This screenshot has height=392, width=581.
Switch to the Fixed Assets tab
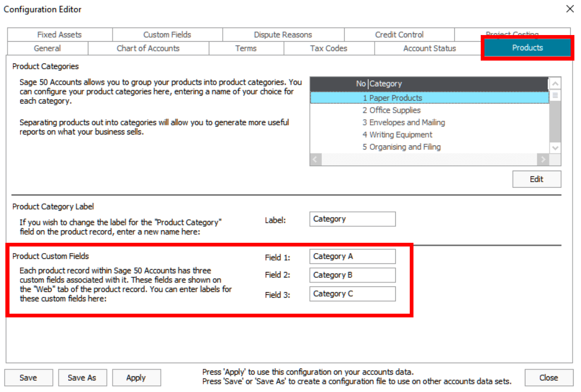pyautogui.click(x=59, y=35)
